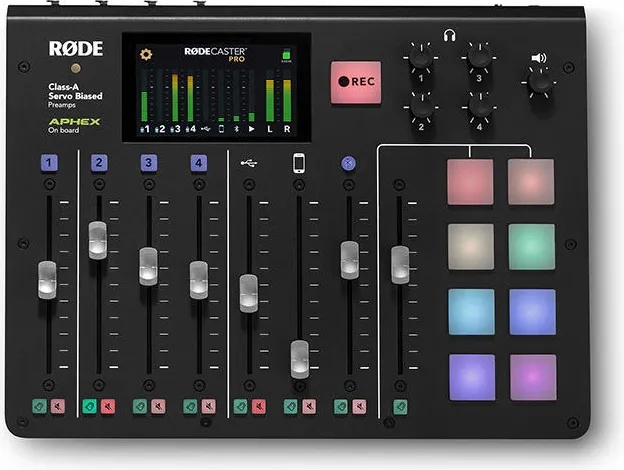Click the channel 1 fader cap
The height and width of the screenshot is (470, 624).
coord(47,280)
